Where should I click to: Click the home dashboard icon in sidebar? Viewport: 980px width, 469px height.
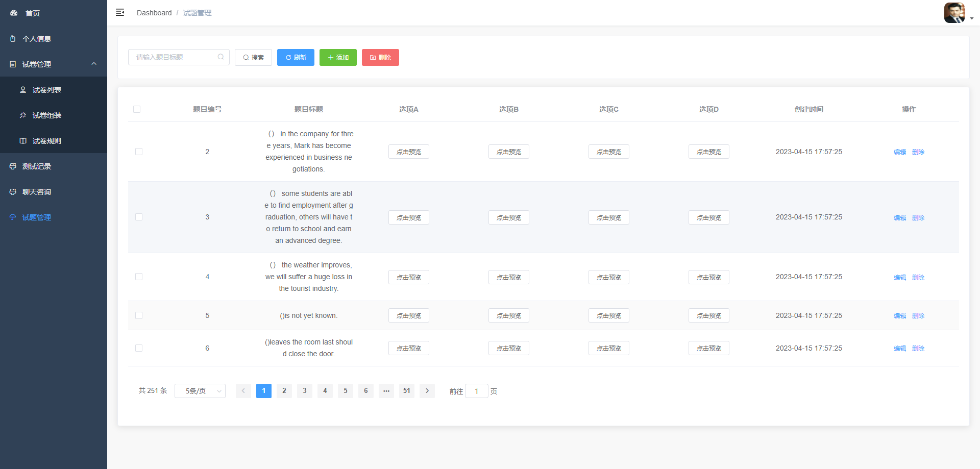tap(14, 13)
